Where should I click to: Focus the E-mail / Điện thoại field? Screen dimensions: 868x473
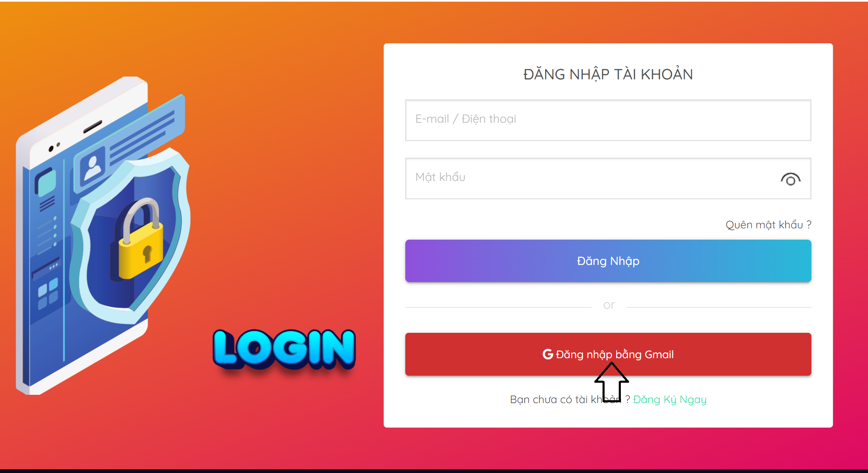[x=608, y=120]
